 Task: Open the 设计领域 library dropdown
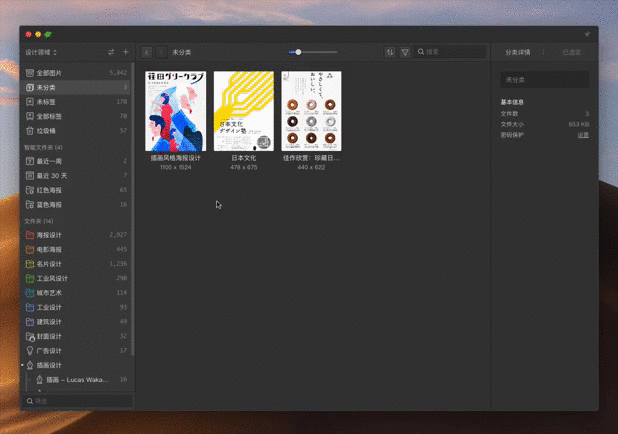click(41, 52)
